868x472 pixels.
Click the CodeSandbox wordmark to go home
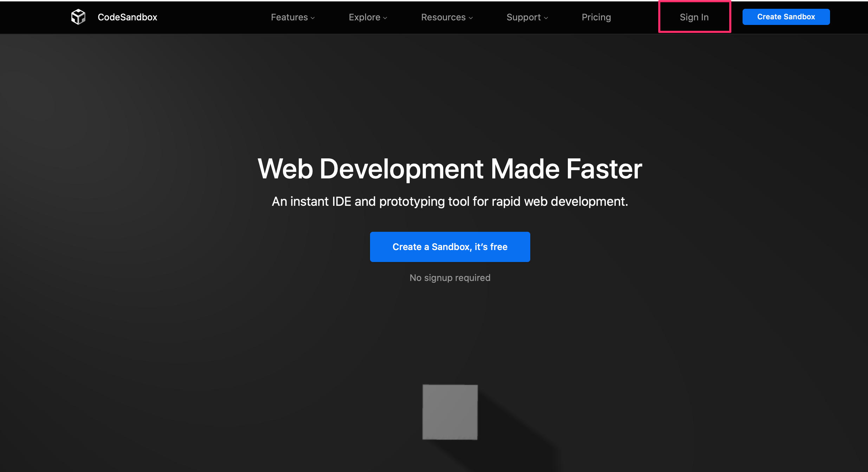pos(127,17)
